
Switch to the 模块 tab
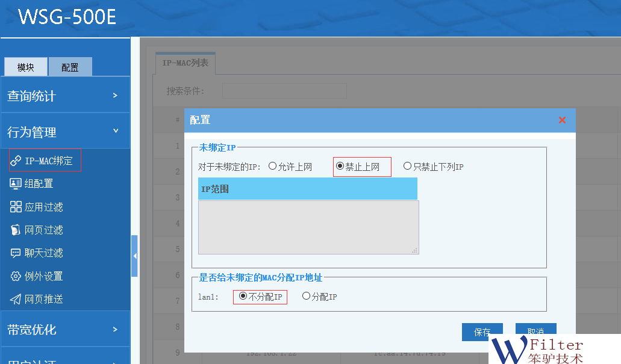click(x=26, y=67)
